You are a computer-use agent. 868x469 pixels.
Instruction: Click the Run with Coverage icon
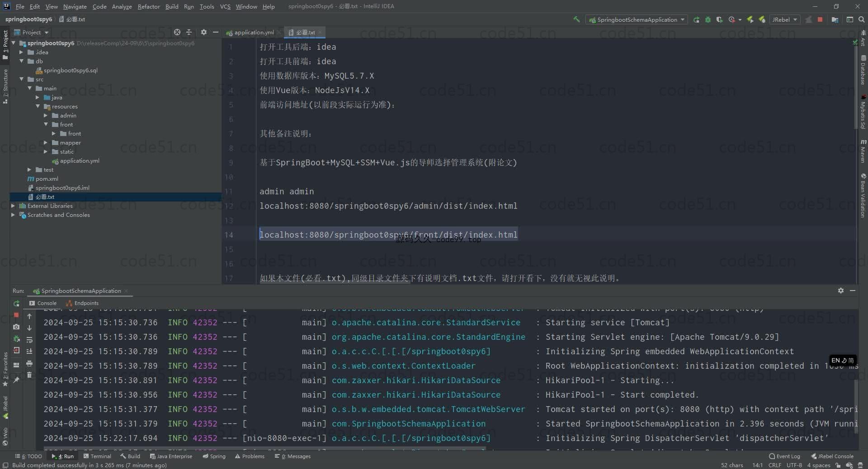point(719,19)
